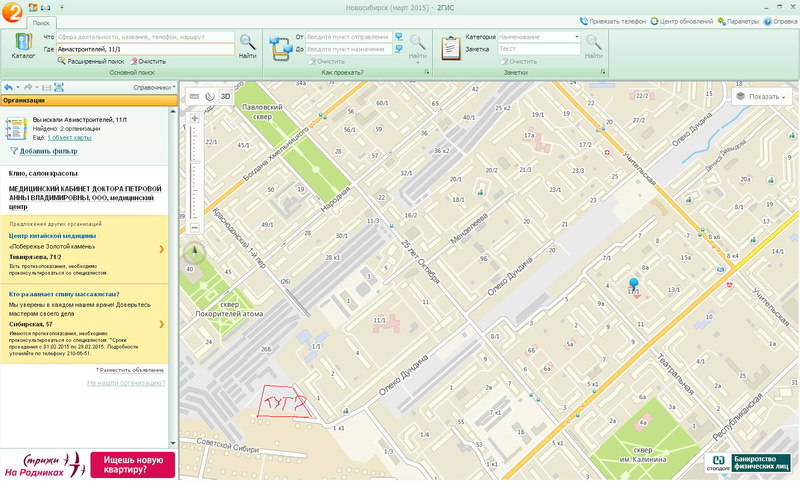Toggle the night mode moon button
The image size is (800, 481).
[x=210, y=97]
